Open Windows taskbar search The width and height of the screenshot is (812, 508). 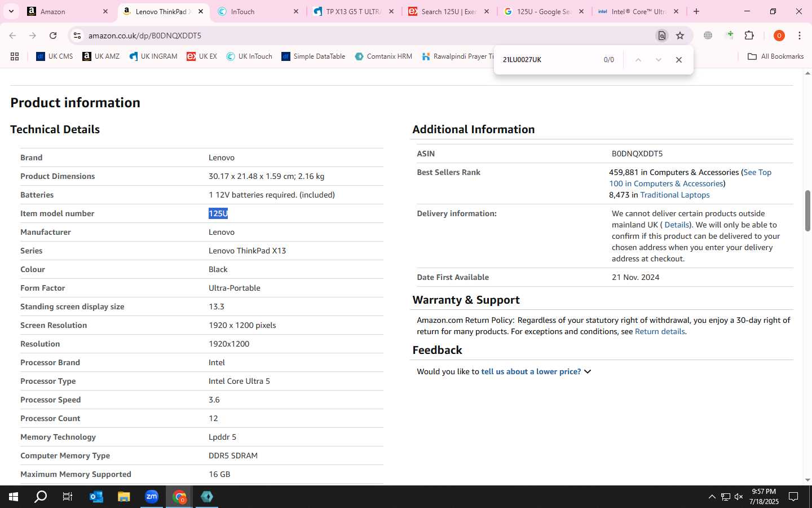41,497
